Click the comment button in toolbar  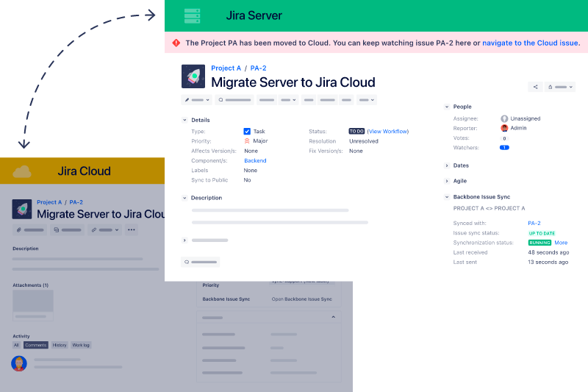[234, 100]
